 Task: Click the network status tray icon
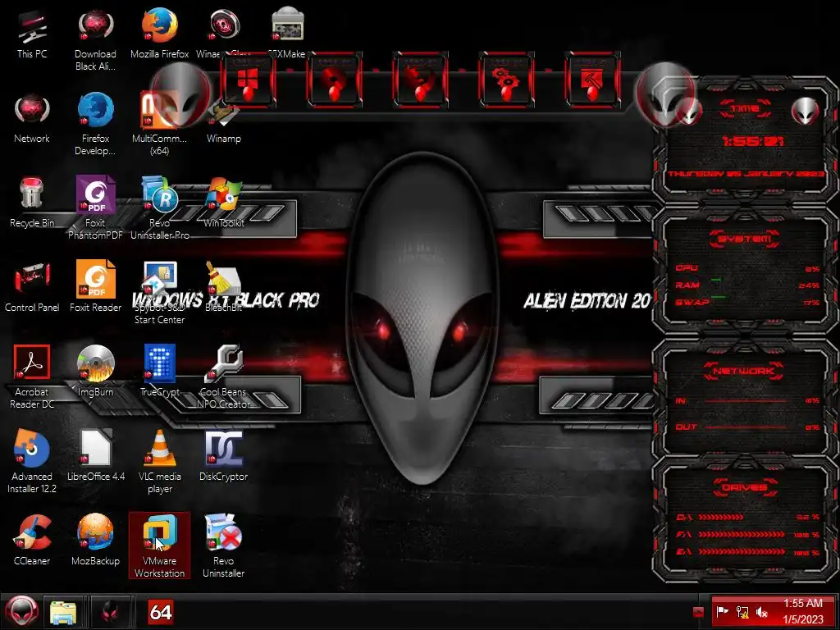pyautogui.click(x=742, y=612)
